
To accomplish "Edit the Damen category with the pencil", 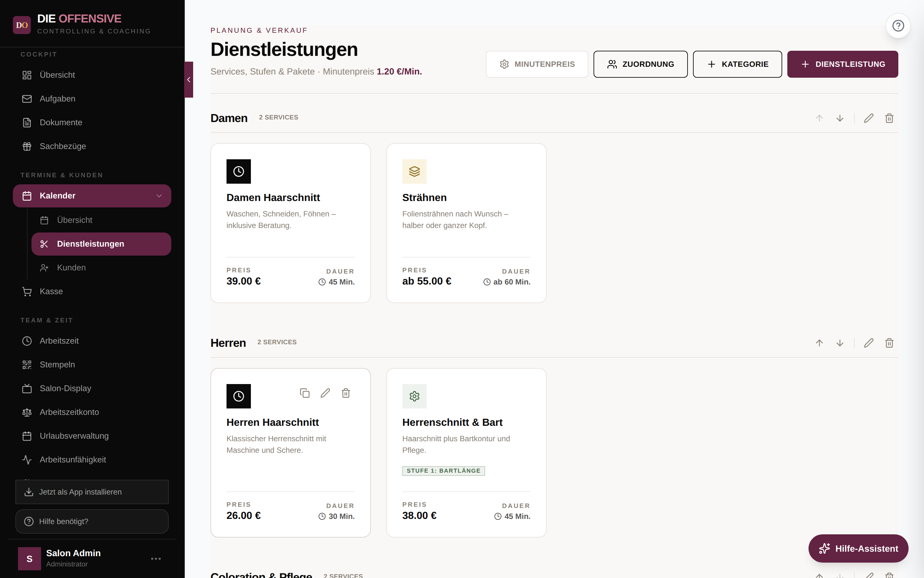I will coord(868,118).
